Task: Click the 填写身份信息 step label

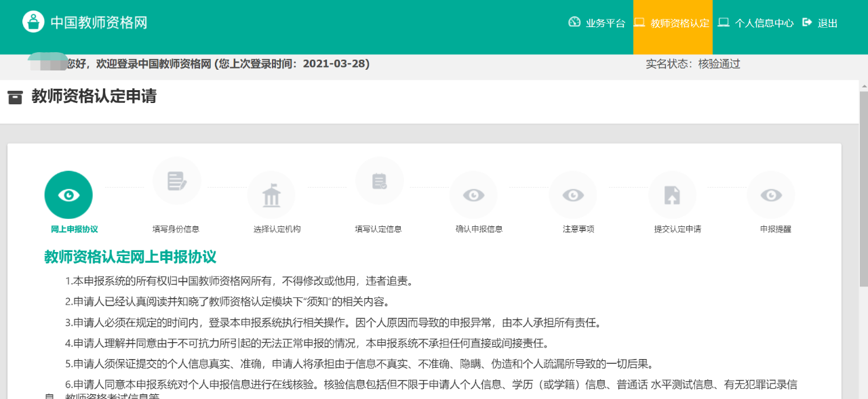Action: pos(176,229)
